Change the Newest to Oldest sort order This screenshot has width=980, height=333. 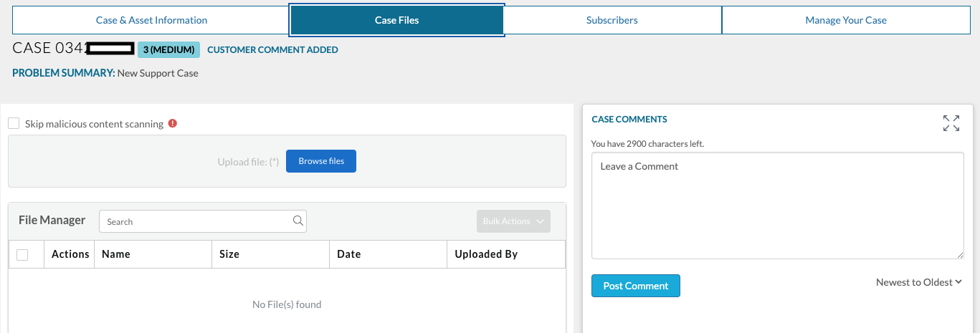coord(918,282)
